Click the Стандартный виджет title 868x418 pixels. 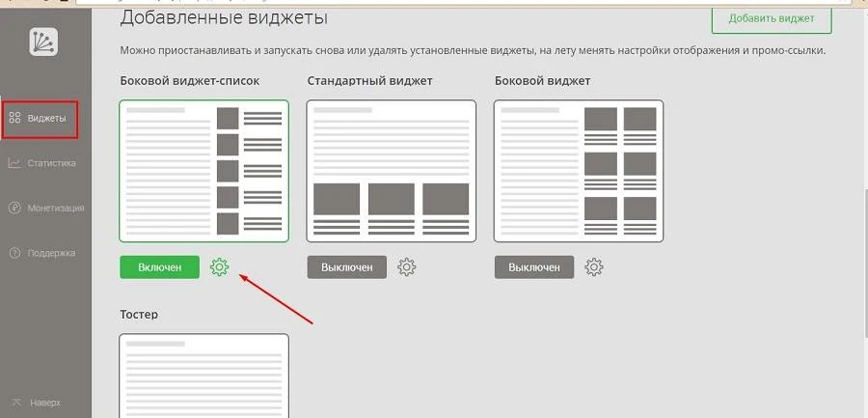pyautogui.click(x=369, y=81)
